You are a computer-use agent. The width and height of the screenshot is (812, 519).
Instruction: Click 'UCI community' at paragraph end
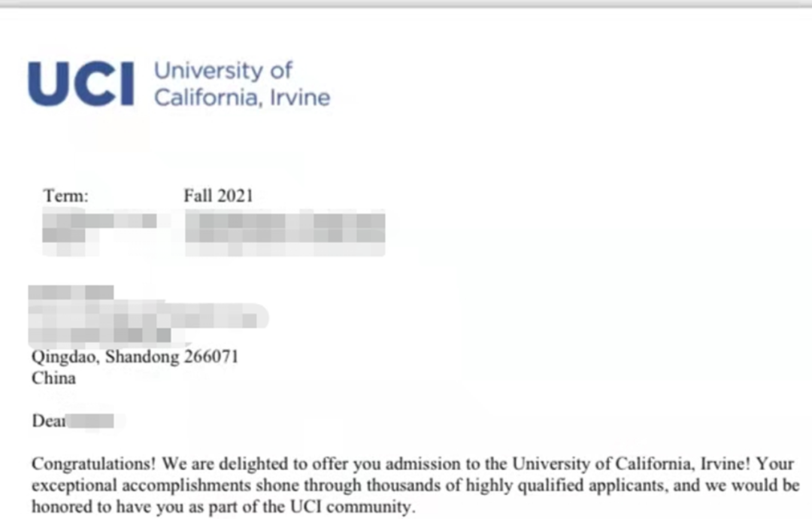tap(352, 506)
